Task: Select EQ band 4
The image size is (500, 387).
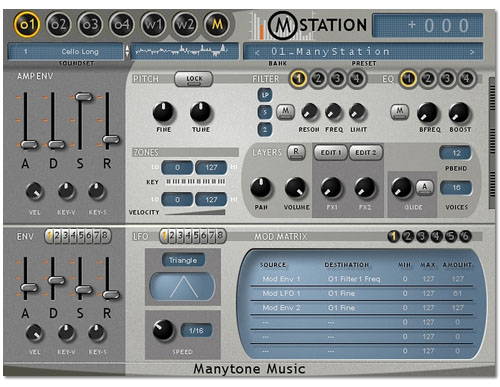Action: click(466, 79)
